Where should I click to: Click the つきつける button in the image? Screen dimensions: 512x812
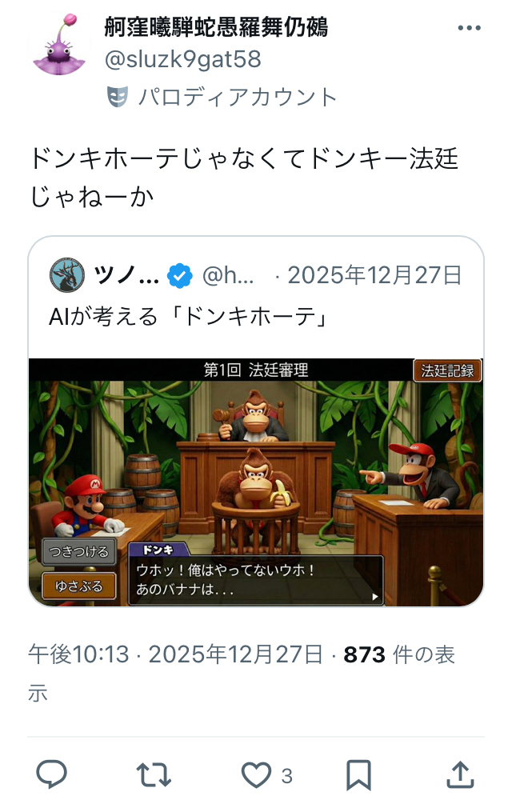(78, 551)
